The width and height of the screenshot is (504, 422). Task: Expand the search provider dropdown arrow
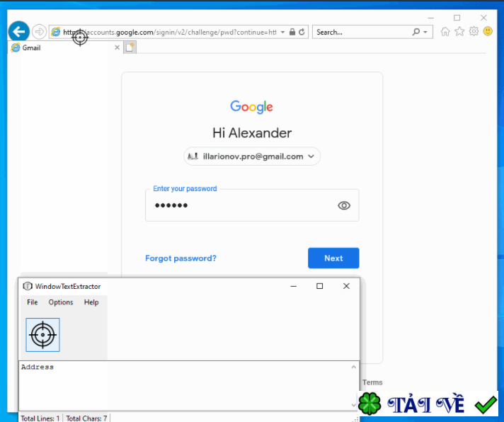(x=425, y=32)
